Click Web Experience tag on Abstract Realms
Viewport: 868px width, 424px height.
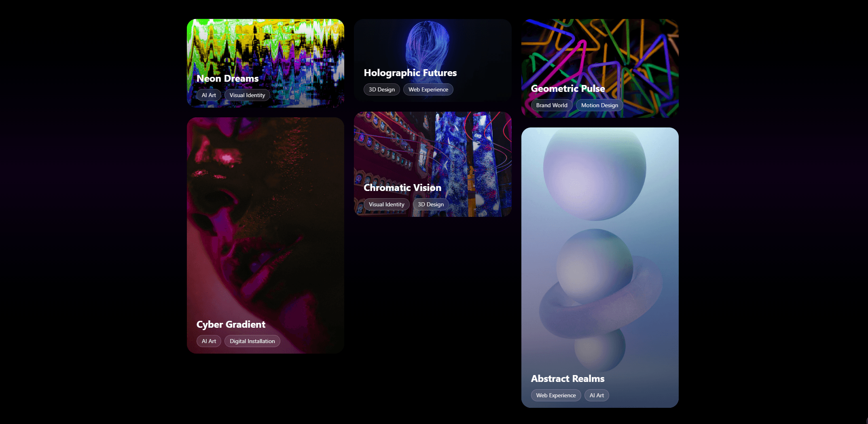click(556, 395)
